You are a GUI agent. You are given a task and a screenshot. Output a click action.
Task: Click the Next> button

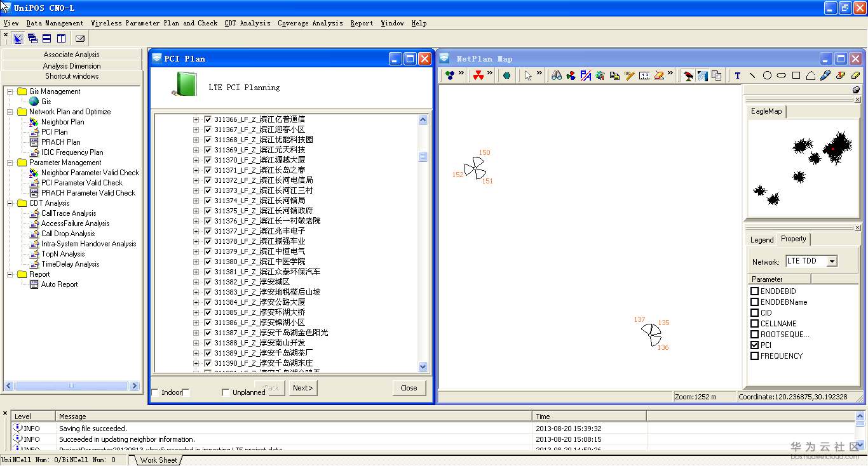pos(303,388)
